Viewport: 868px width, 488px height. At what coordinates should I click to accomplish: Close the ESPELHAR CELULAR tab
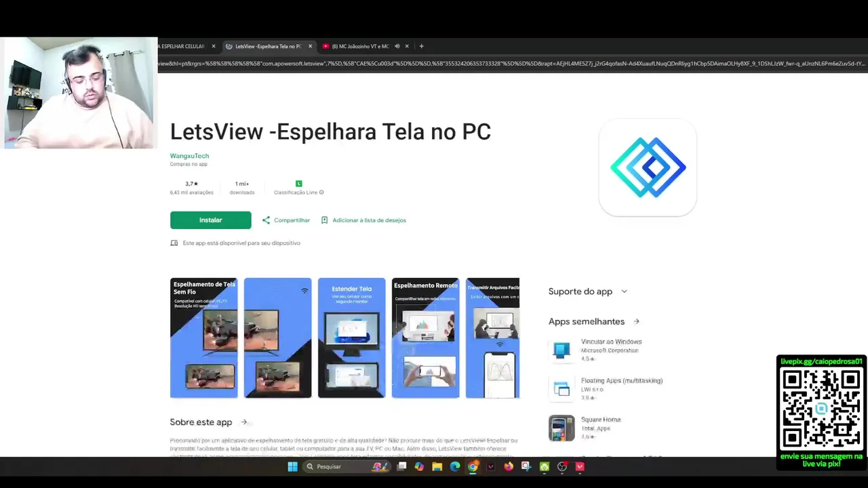[214, 46]
